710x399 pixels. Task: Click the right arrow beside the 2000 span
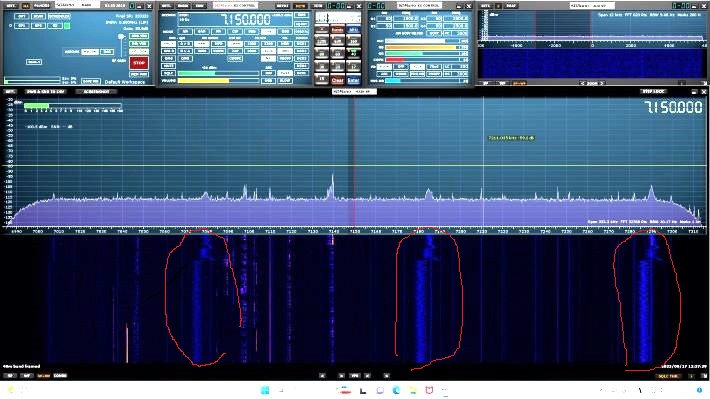point(602,83)
